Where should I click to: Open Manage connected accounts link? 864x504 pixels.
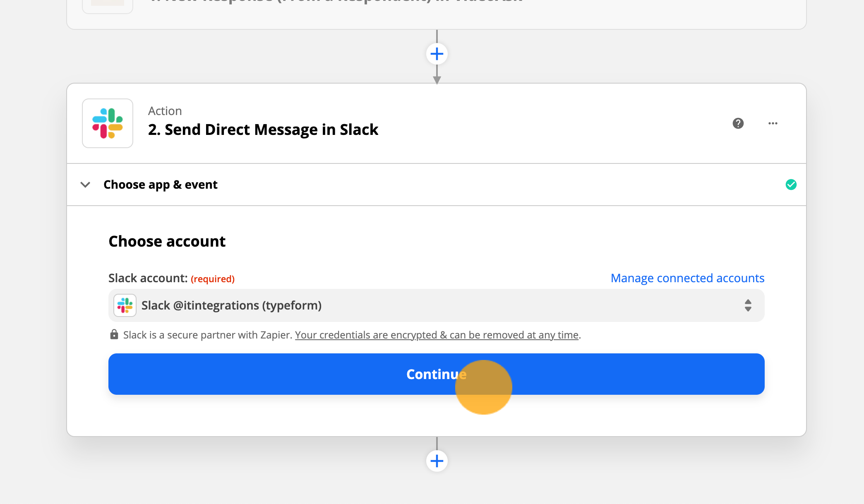click(687, 278)
